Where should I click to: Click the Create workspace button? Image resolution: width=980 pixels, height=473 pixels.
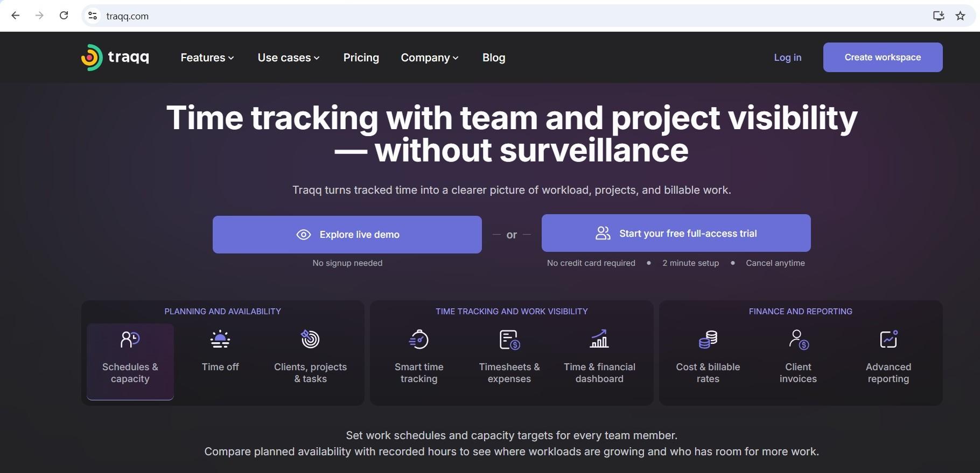[x=883, y=57]
